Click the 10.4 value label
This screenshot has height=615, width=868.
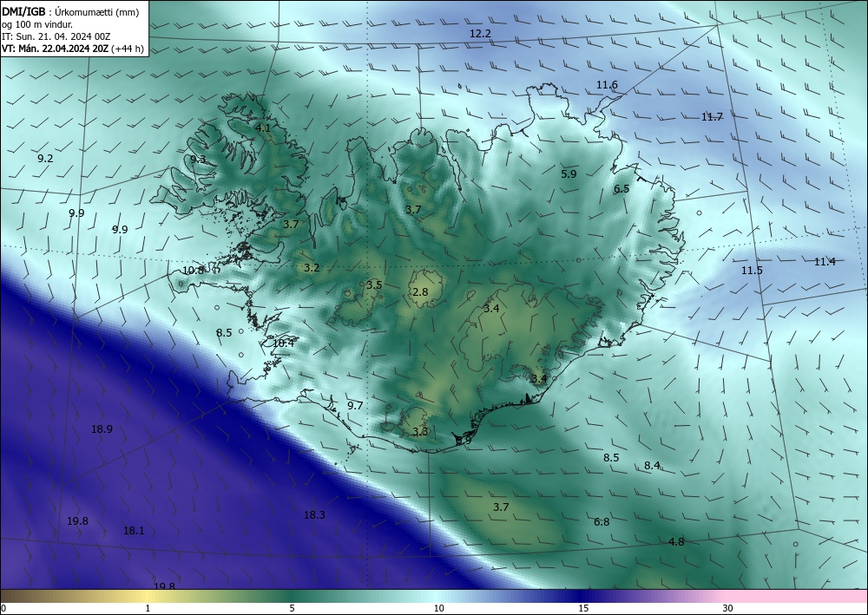pyautogui.click(x=284, y=343)
